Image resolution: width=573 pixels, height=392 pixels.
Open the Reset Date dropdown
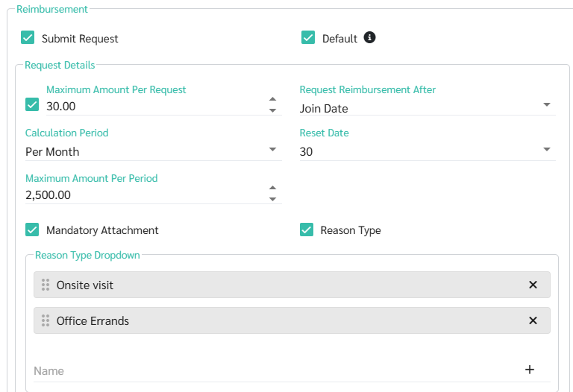click(x=428, y=151)
